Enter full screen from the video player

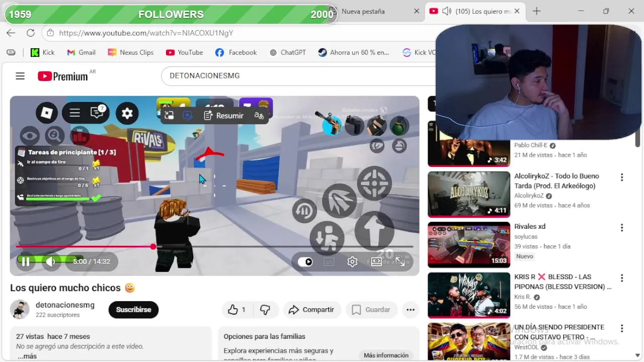[x=400, y=261]
